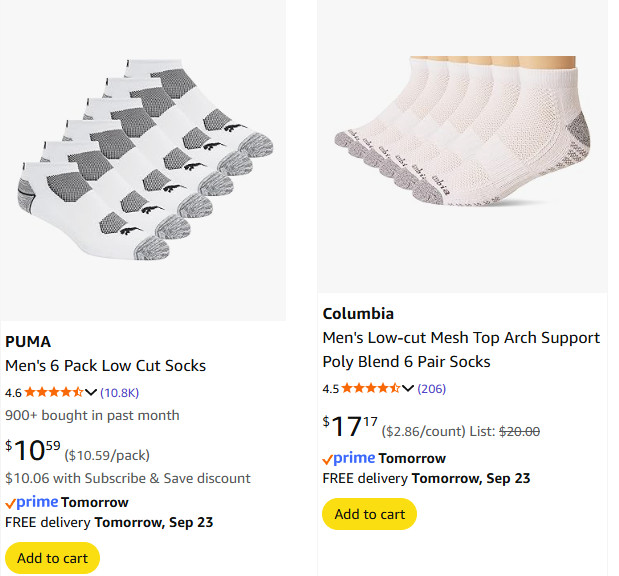Viewport: 619px width, 576px height.
Task: Click the $20.00 list price
Action: [x=518, y=431]
